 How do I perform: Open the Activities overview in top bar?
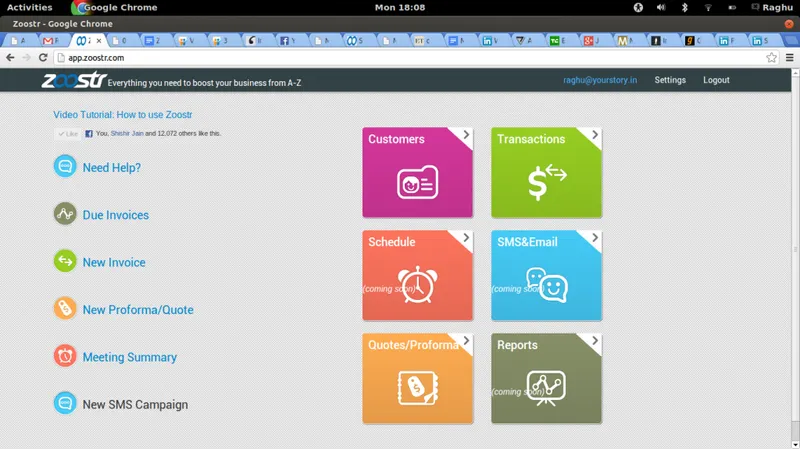[29, 7]
